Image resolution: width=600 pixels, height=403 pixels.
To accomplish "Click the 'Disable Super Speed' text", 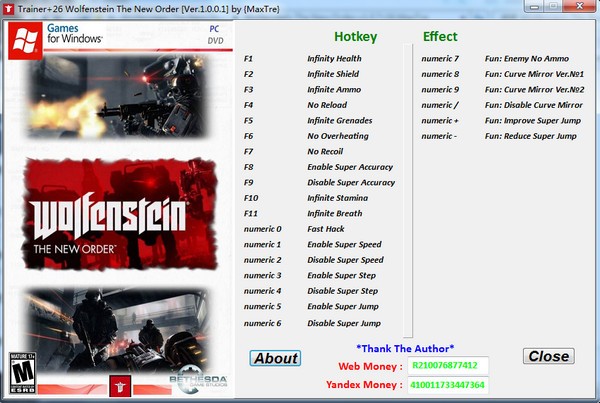I will 345,260.
